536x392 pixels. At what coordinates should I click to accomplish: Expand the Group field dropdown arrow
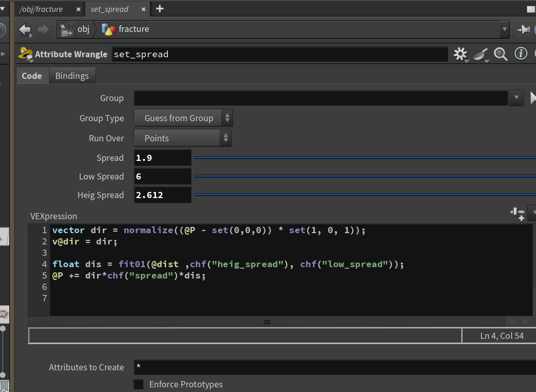(516, 98)
